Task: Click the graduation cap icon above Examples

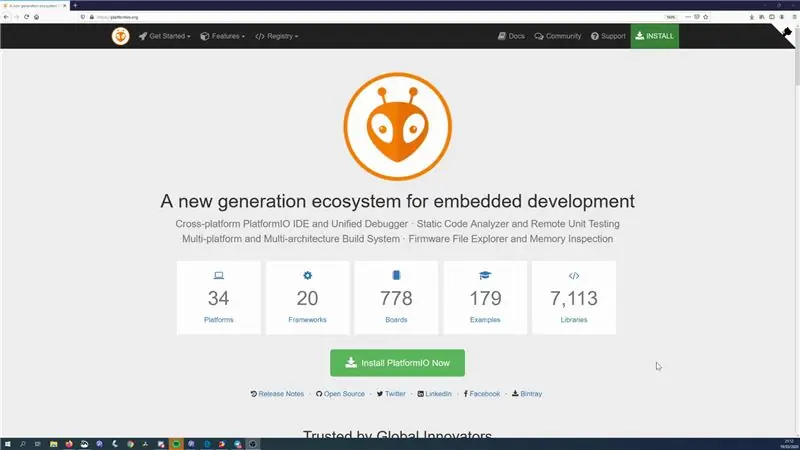Action: pos(485,276)
